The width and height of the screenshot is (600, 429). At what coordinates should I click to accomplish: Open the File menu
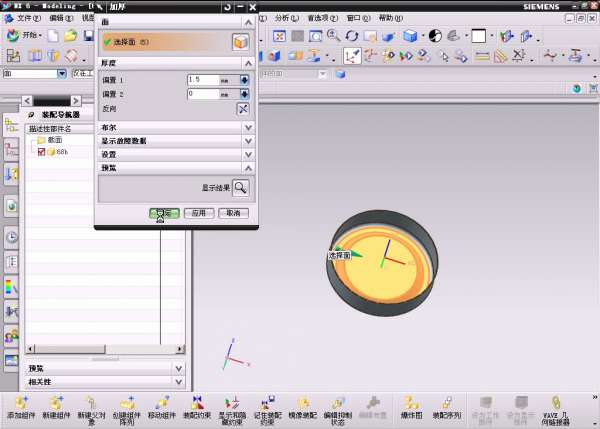point(29,18)
